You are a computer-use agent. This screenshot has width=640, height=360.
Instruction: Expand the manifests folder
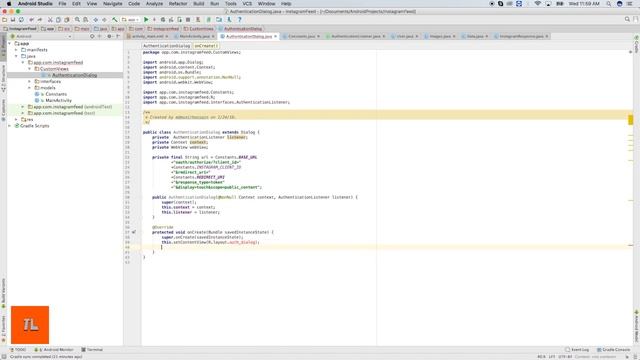pos(16,50)
